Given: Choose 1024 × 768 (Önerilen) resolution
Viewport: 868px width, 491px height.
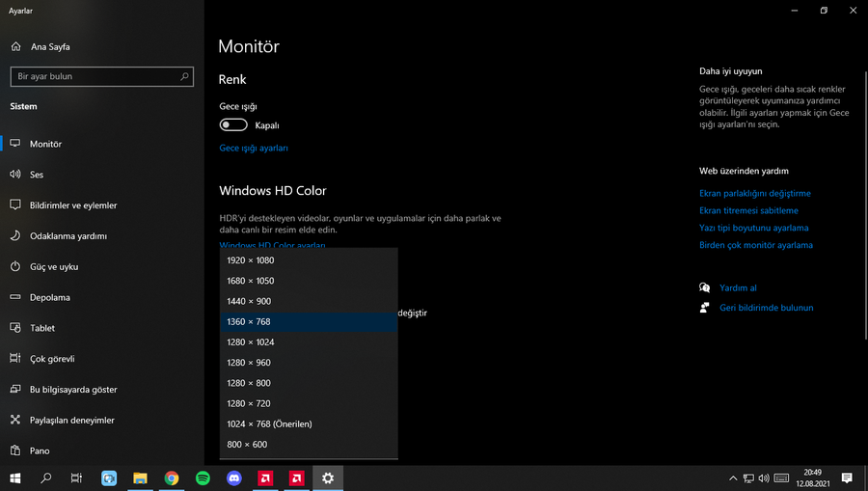Looking at the screenshot, I should 269,424.
